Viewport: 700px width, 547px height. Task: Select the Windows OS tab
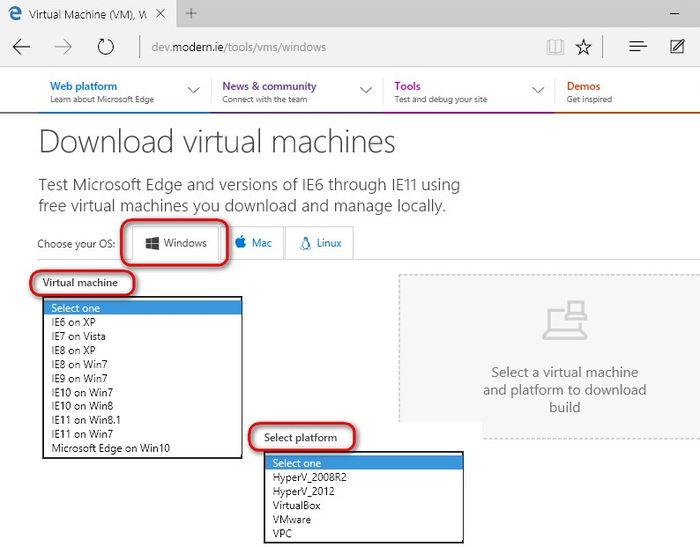pyautogui.click(x=176, y=243)
